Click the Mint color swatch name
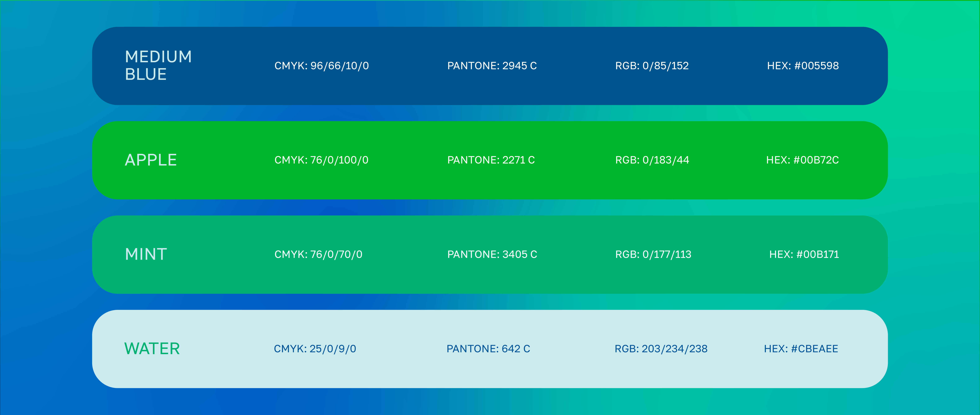This screenshot has height=415, width=980. point(146,254)
